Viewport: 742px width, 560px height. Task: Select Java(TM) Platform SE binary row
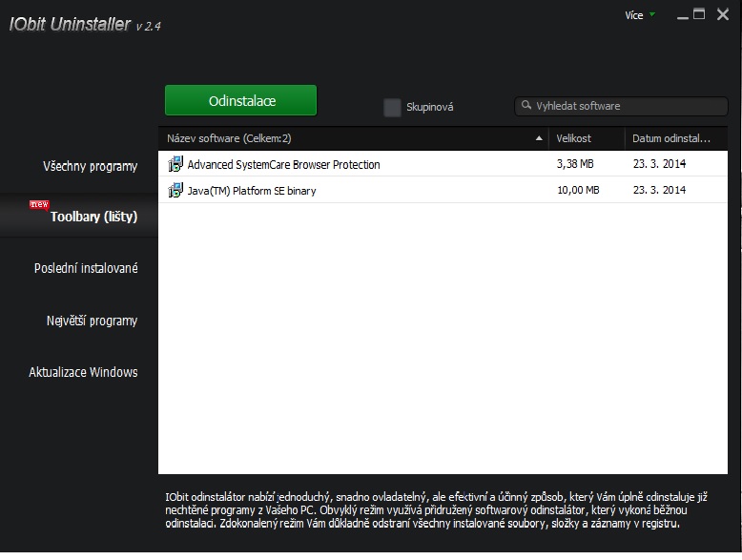click(443, 190)
